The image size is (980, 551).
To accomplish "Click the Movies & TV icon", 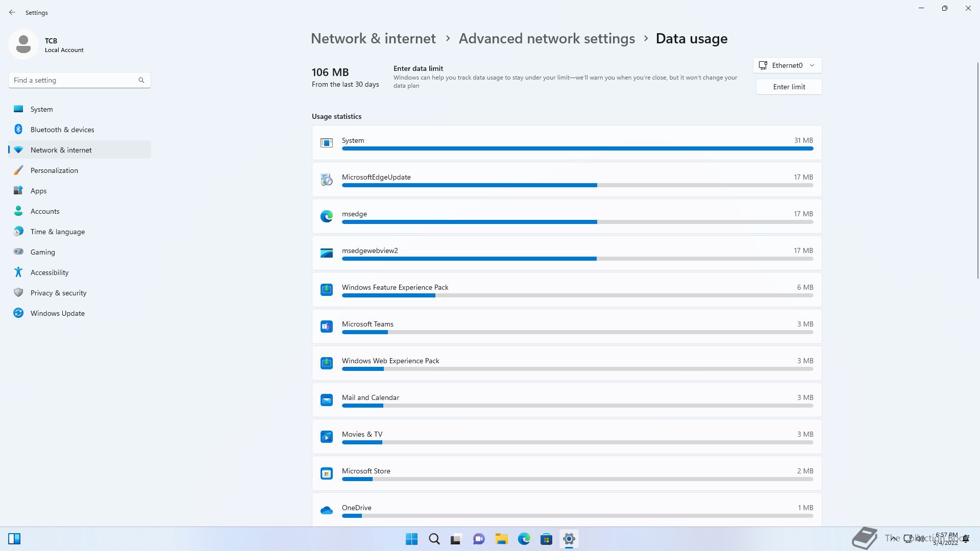I will 327,437.
